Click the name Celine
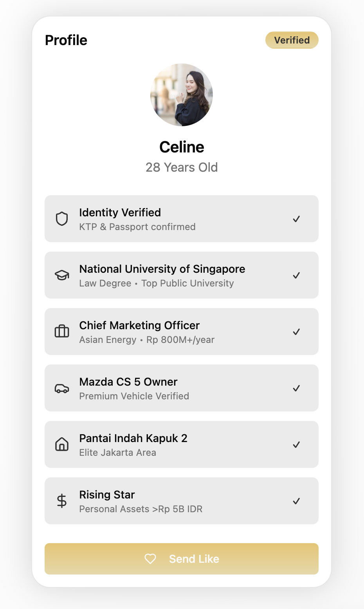This screenshot has width=364, height=609. click(182, 147)
